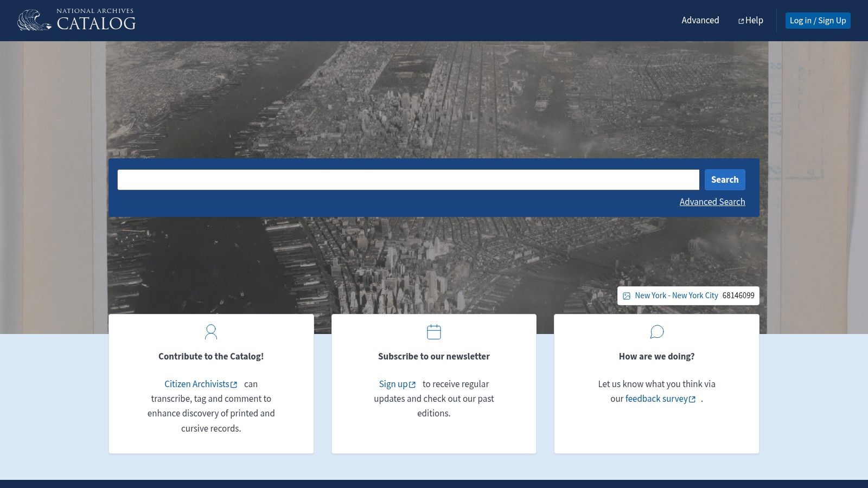868x488 pixels.
Task: Click the image icon in photo caption
Action: [627, 296]
